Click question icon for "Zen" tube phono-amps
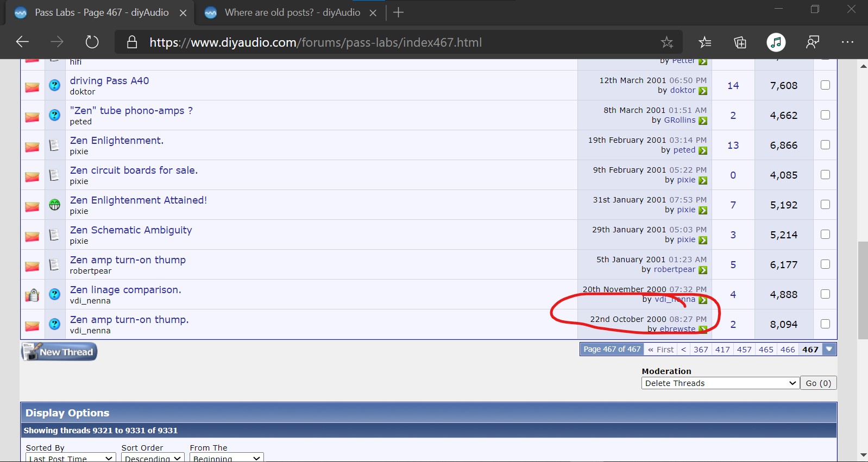The image size is (868, 462). [54, 115]
